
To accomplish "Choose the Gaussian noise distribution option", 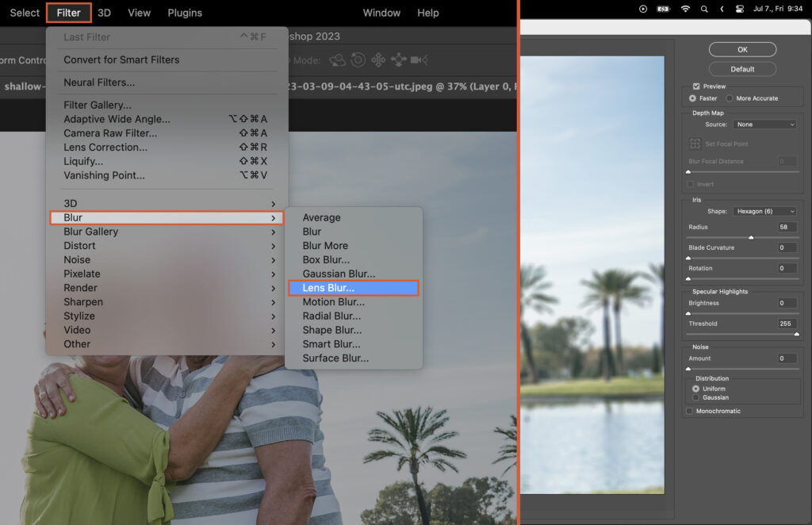I will coord(696,397).
